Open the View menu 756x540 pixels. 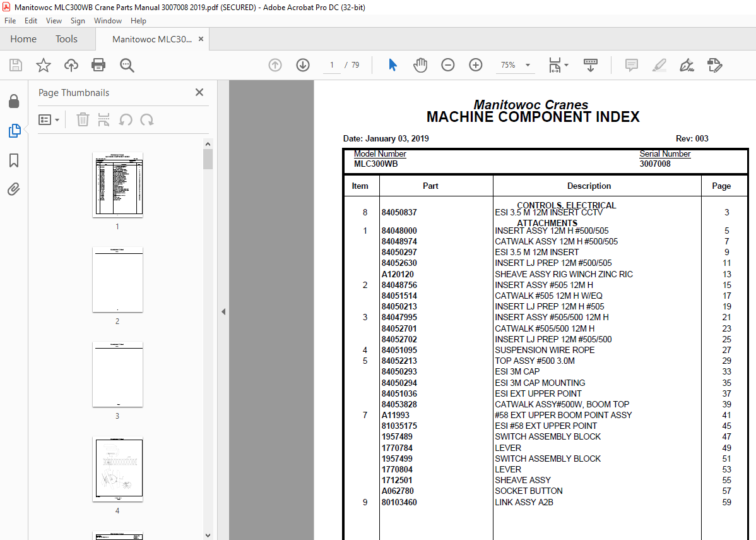point(54,21)
